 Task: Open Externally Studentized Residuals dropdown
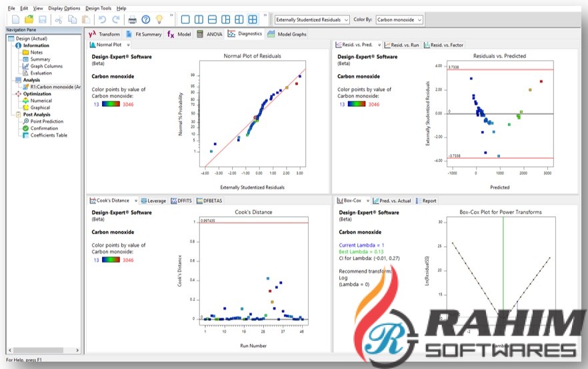[x=312, y=19]
